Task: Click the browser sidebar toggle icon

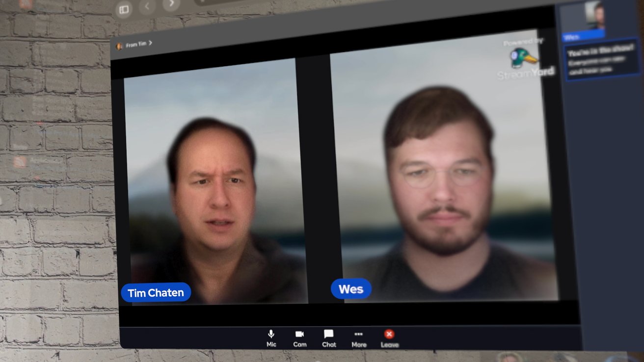Action: tap(124, 9)
